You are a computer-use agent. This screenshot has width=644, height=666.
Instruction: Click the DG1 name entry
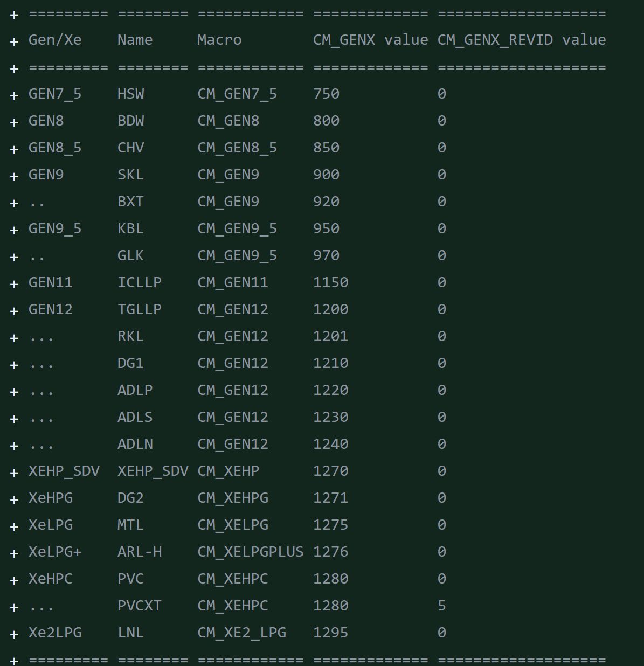coord(130,363)
